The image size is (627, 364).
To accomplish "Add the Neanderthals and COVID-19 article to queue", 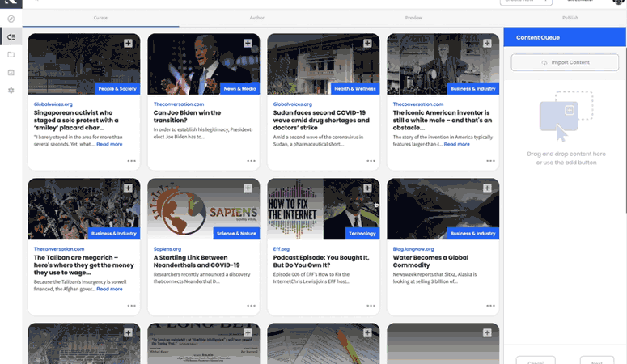I will click(x=248, y=188).
